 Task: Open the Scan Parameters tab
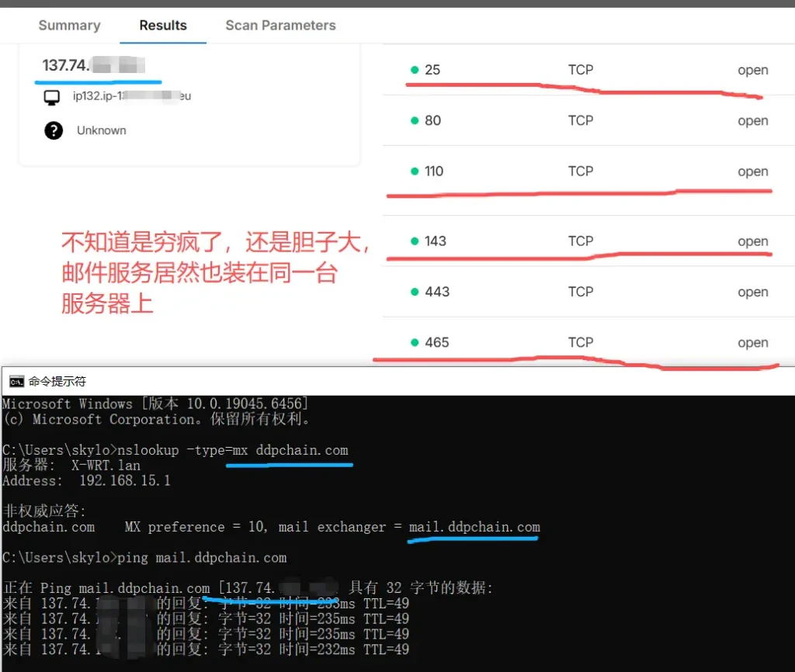(280, 26)
